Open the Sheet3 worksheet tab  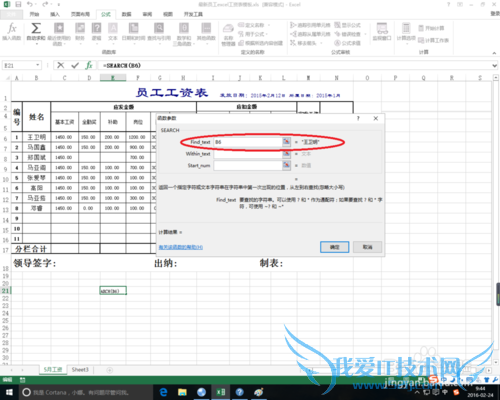coord(80,370)
